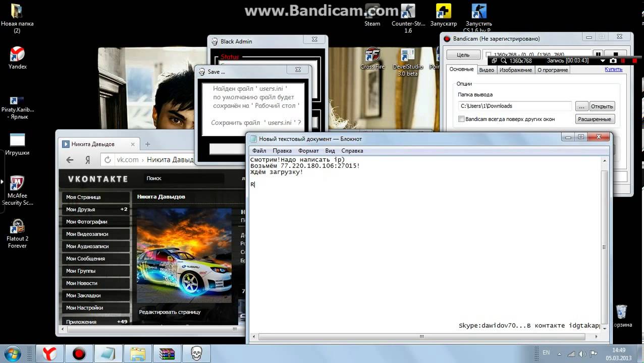This screenshot has width=644, height=363.
Task: Click Редактировать страницу link in VK
Action: coord(170,312)
